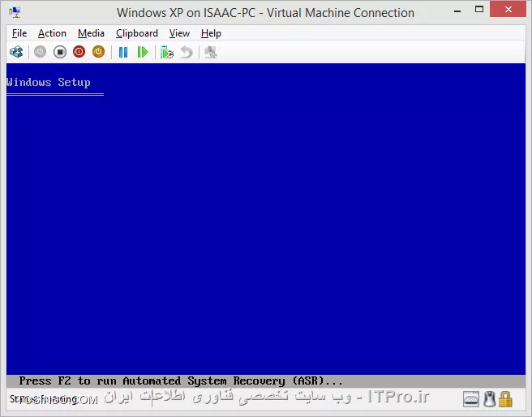Click the 'Press F2 to run Automated System Recovery' text
This screenshot has width=532, height=417.
click(181, 381)
